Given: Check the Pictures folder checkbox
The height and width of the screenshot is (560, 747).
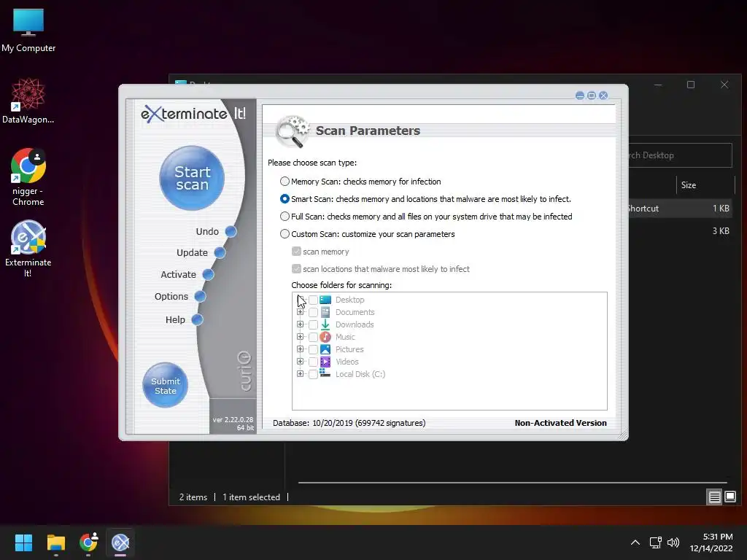Looking at the screenshot, I should tap(313, 349).
